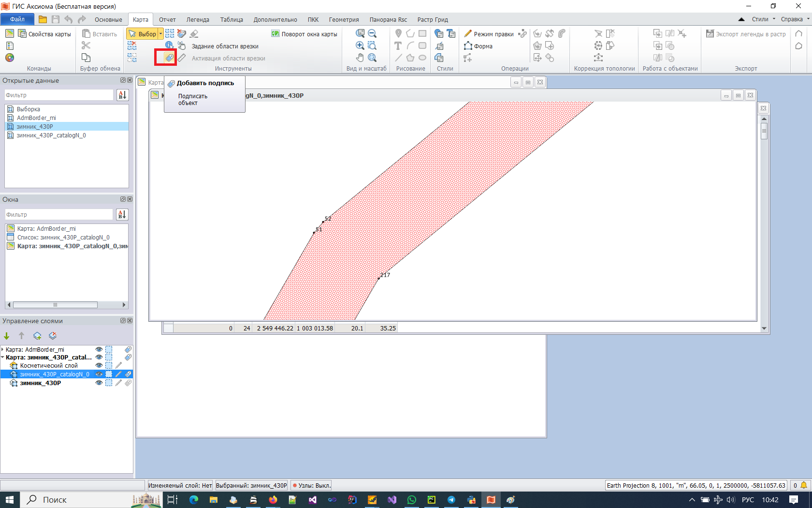Click the remove layer icon

[x=53, y=336]
